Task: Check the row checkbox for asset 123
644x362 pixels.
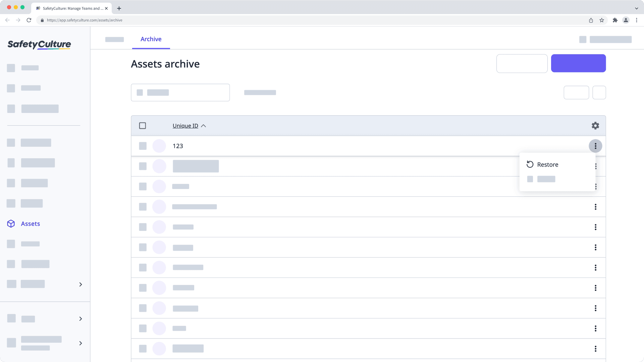Action: click(x=143, y=146)
